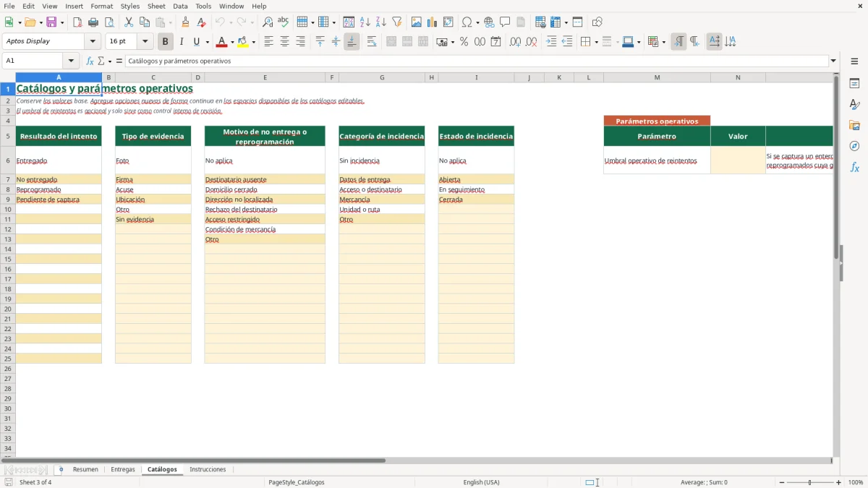Open font color dropdown arrow
This screenshot has width=868, height=488.
point(232,42)
